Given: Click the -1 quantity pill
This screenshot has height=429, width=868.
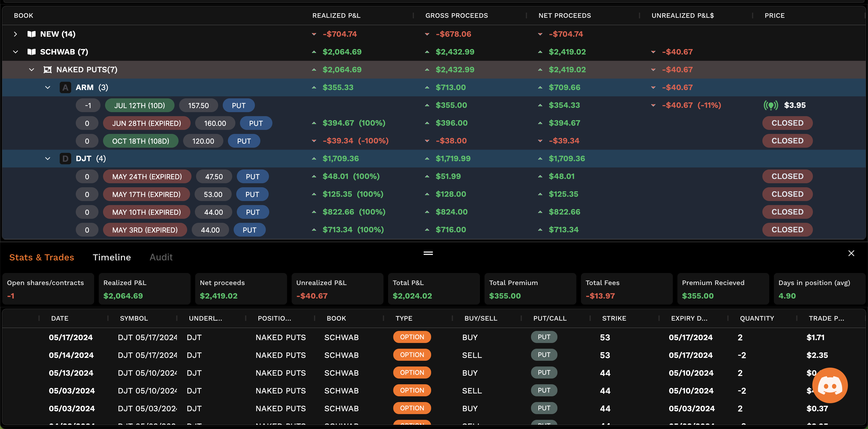Looking at the screenshot, I should [88, 106].
